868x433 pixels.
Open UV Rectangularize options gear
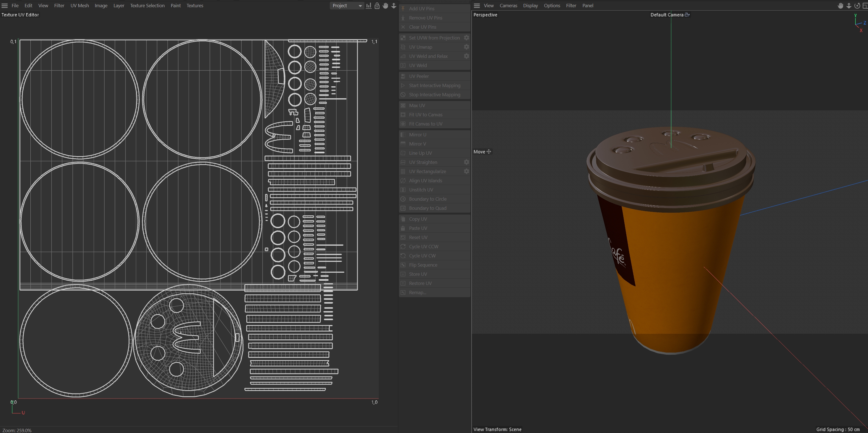(466, 171)
